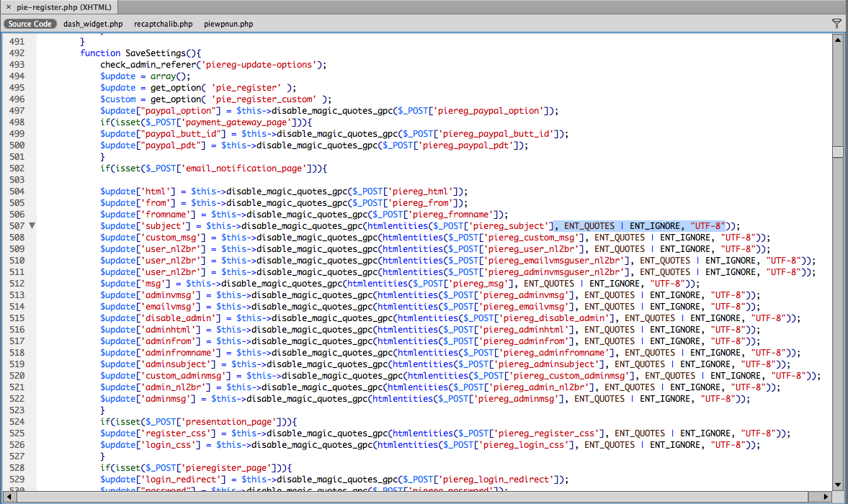This screenshot has height=504, width=848.
Task: Open related file recaptchalib.php
Action: point(164,24)
